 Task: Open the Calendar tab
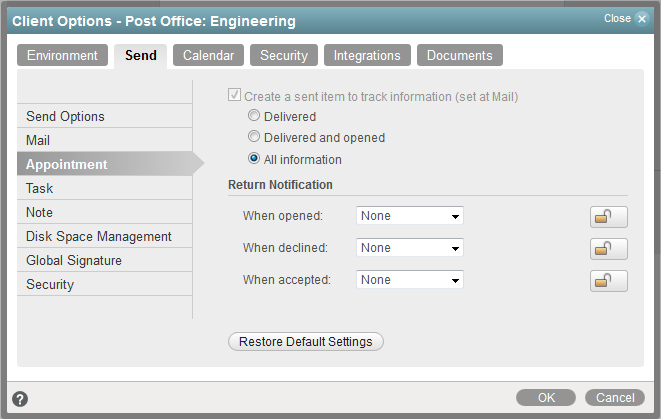[x=208, y=56]
